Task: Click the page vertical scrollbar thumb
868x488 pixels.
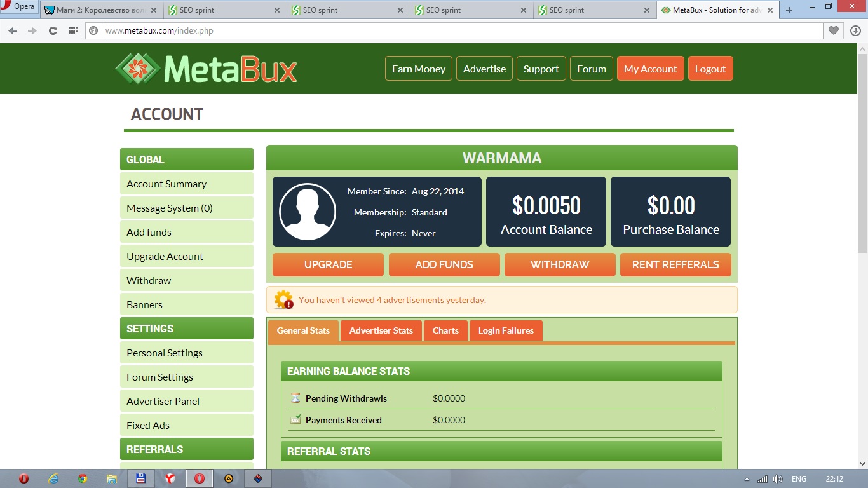Action: coord(862,152)
